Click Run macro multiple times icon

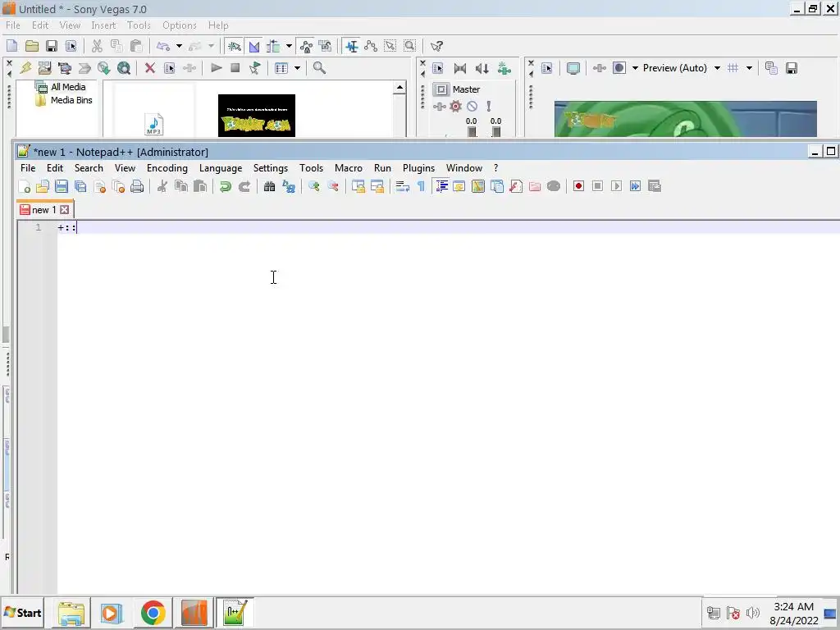coord(636,186)
